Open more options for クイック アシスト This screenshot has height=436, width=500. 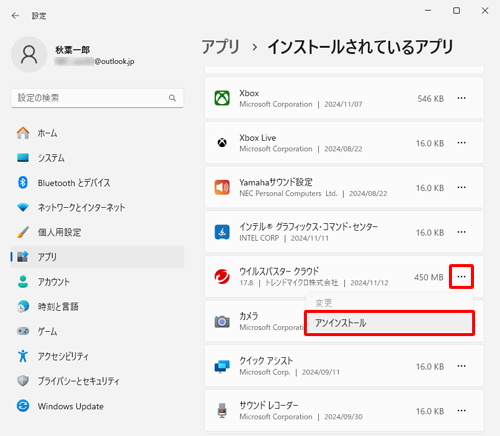(x=462, y=366)
